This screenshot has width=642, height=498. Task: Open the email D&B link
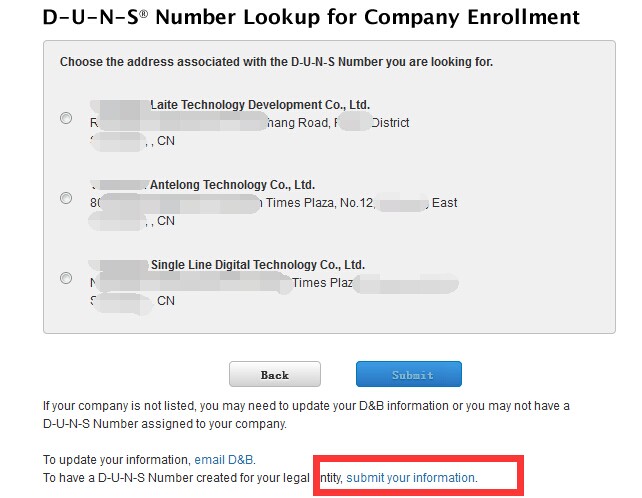pyautogui.click(x=224, y=460)
